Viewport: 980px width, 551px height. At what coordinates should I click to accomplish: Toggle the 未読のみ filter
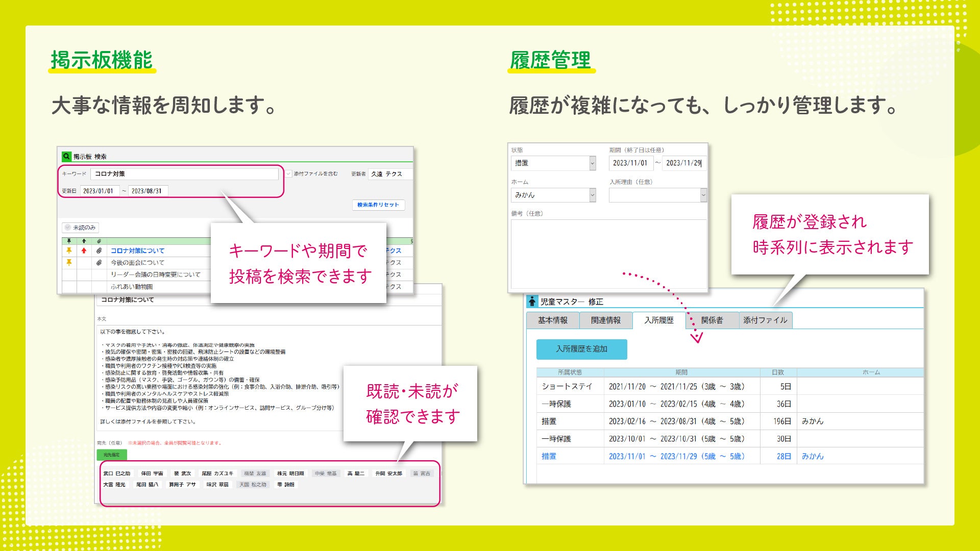(x=80, y=228)
